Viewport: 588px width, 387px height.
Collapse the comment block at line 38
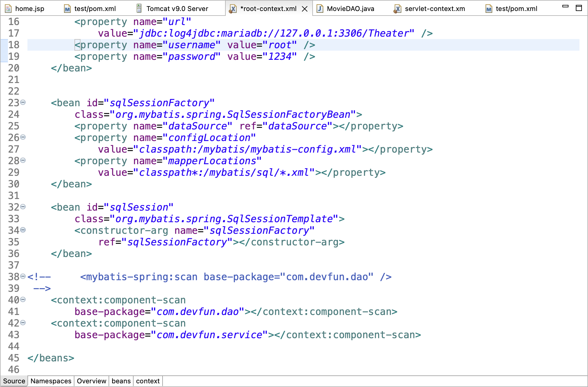click(23, 277)
